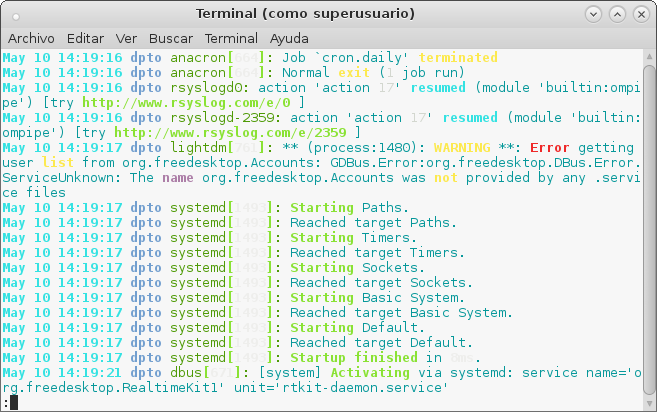Click the 'Normal exit' log text
Screen dimensions: 657x412
pos(326,73)
